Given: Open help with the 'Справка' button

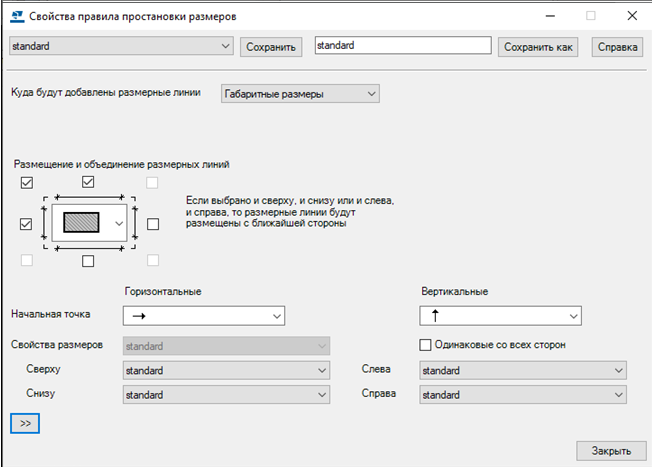Looking at the screenshot, I should [x=617, y=47].
